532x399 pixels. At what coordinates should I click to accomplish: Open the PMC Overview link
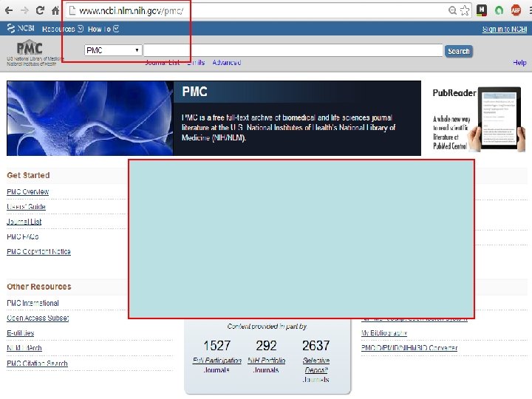tap(28, 192)
